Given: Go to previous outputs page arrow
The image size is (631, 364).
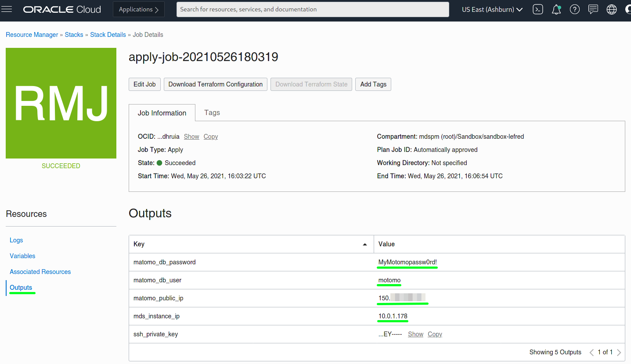Looking at the screenshot, I should [591, 352].
